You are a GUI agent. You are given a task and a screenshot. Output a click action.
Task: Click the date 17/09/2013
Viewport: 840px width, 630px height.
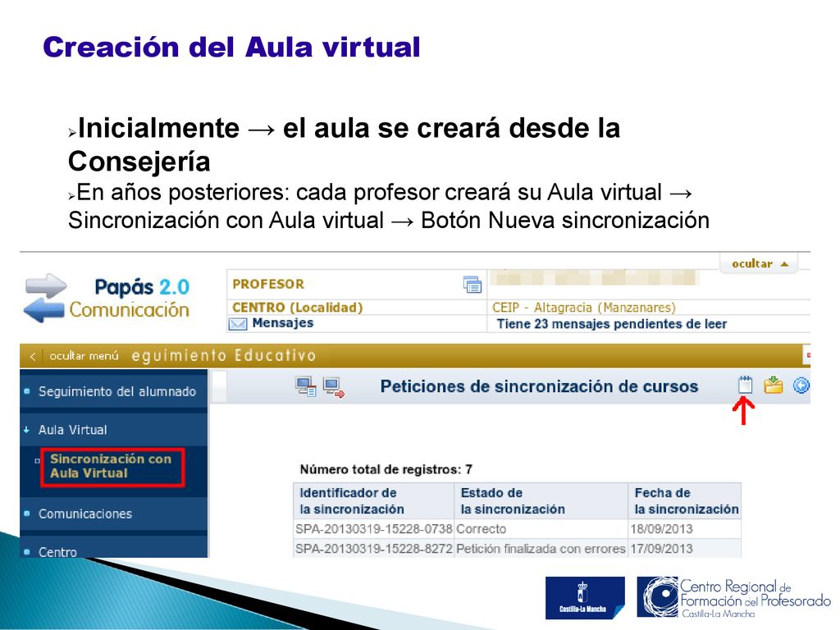[661, 549]
